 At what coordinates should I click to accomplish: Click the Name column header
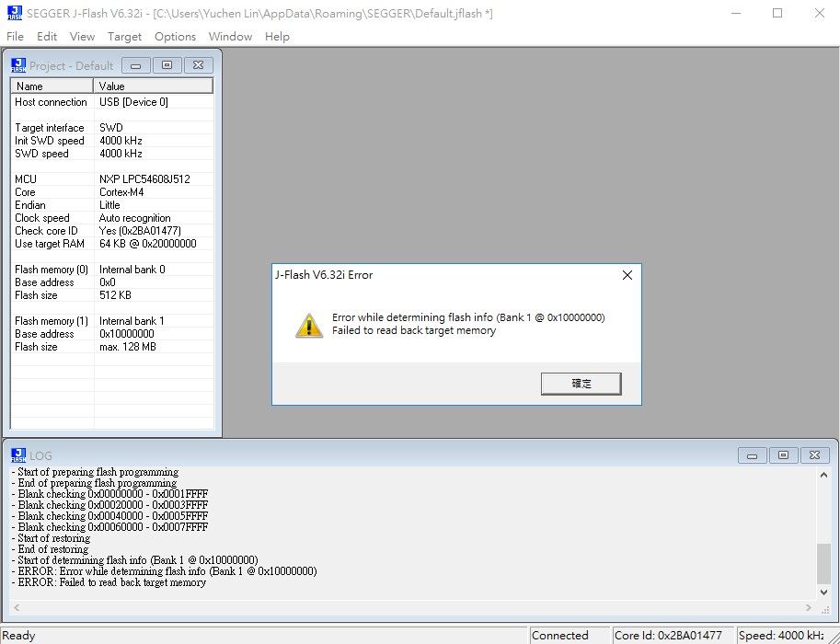52,86
